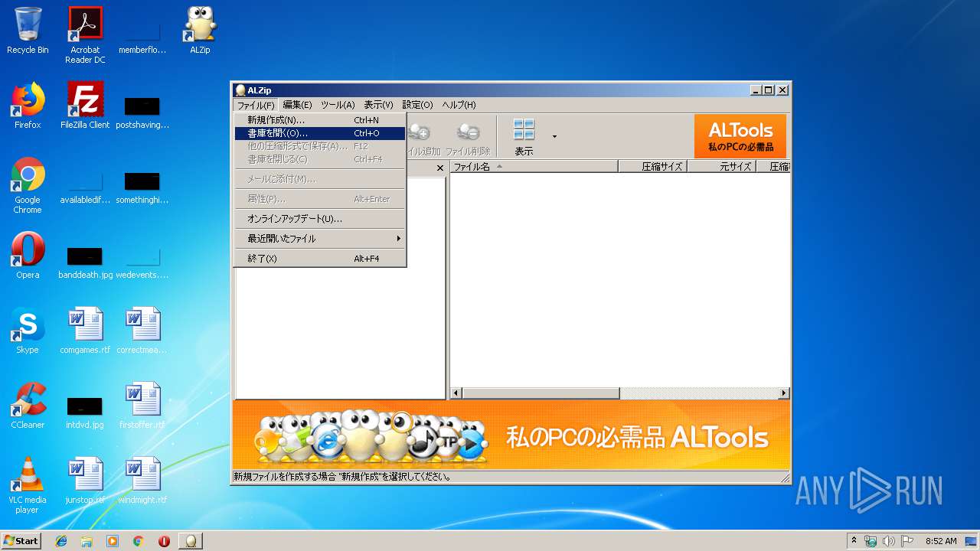Open the 表示(V) menu
The image size is (980, 551).
[x=378, y=105]
